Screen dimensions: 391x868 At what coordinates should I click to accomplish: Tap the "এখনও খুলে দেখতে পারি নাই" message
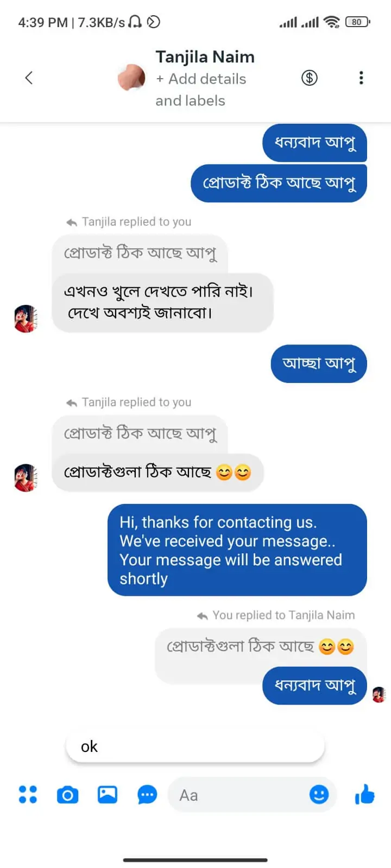[162, 302]
